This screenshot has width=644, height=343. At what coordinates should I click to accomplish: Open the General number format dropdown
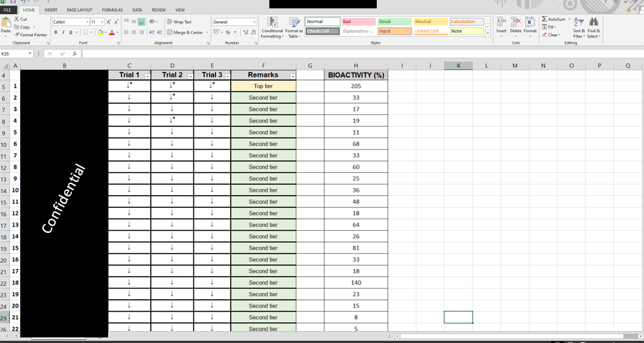tap(255, 22)
